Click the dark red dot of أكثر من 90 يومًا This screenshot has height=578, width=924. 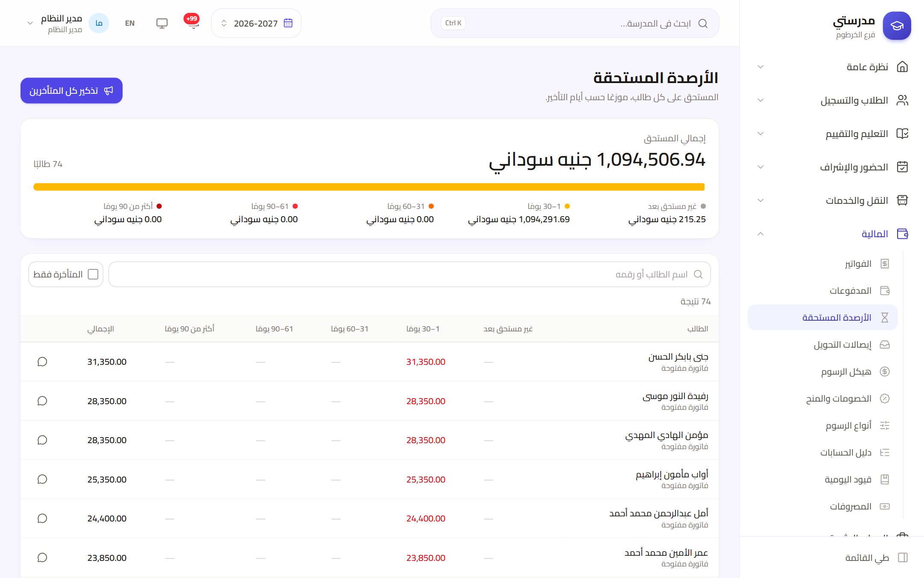tap(159, 206)
